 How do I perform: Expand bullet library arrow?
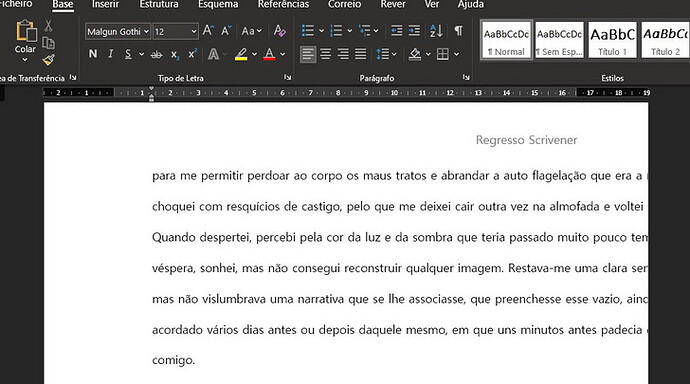(x=321, y=31)
